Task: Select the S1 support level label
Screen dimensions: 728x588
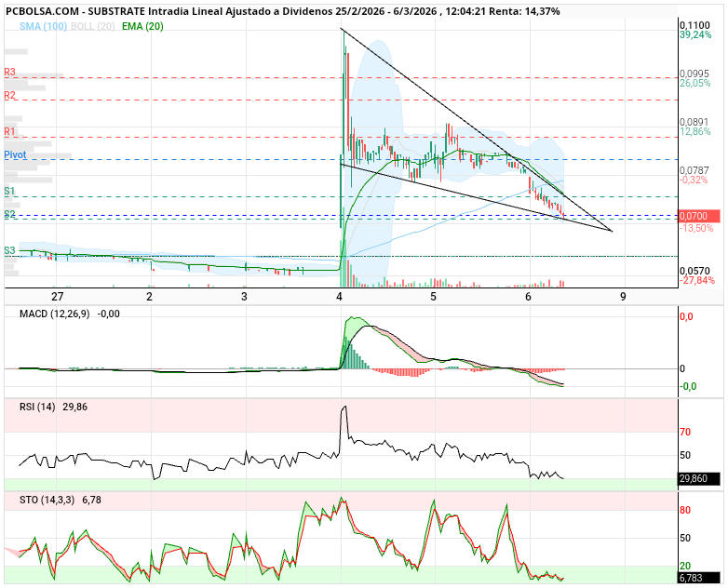Action: 9,191
